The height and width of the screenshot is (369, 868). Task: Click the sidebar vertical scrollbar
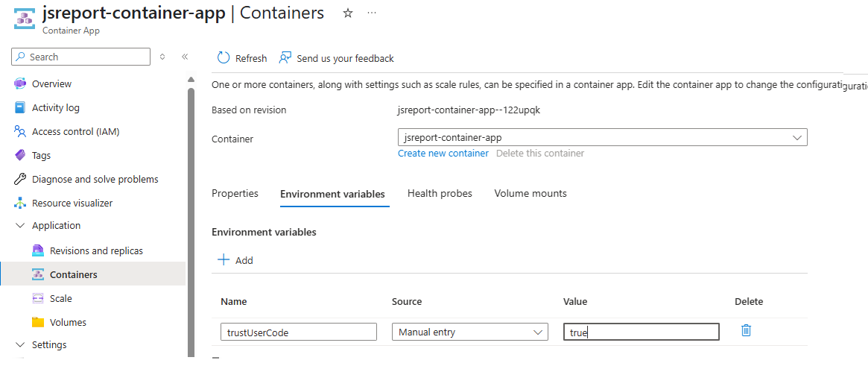pyautogui.click(x=191, y=221)
